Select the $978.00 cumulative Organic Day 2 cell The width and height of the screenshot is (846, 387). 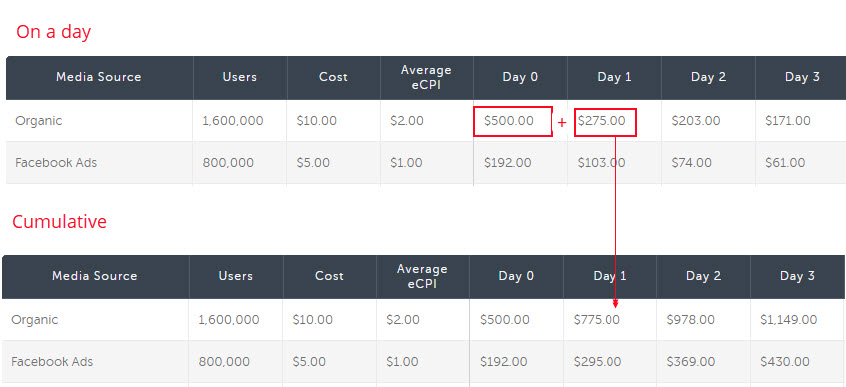click(691, 320)
